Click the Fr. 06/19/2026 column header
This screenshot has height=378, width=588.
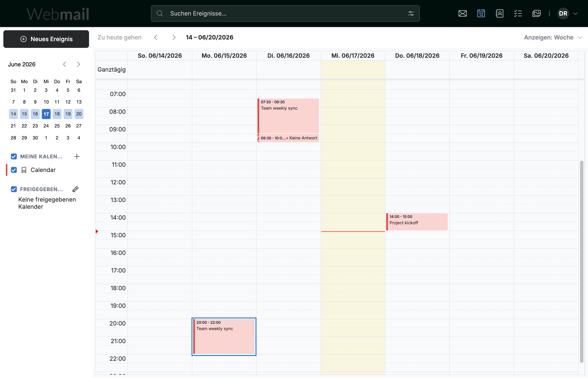click(x=482, y=56)
